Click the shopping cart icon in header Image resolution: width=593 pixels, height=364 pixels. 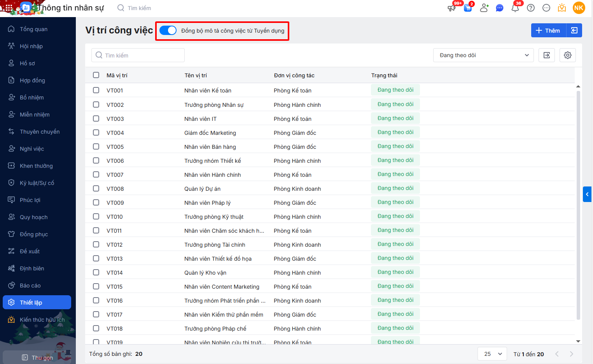(468, 8)
